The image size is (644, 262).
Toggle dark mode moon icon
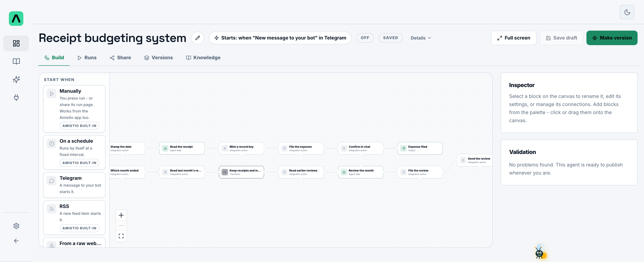click(627, 12)
